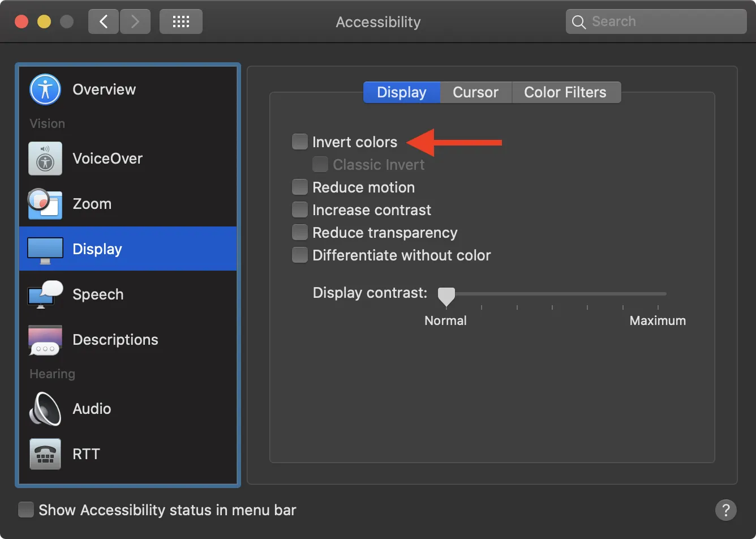Open the Descriptions icon under Vision
756x539 pixels.
(45, 339)
